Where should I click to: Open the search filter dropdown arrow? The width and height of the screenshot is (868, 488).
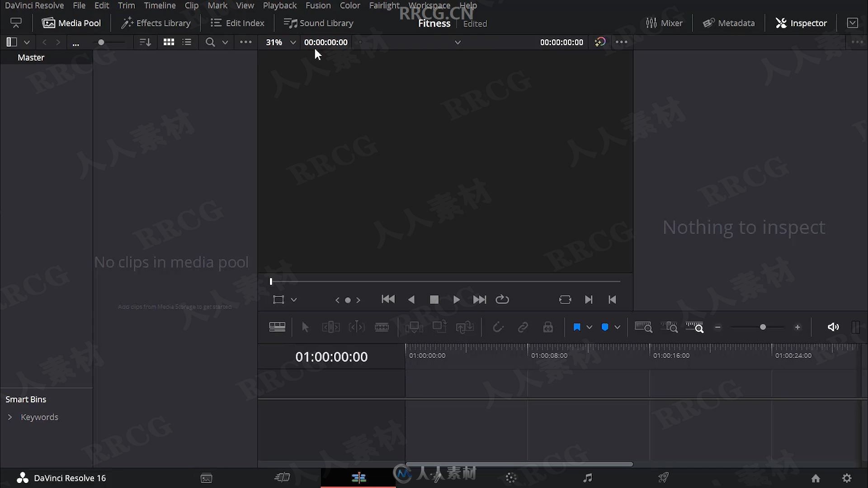coord(225,42)
